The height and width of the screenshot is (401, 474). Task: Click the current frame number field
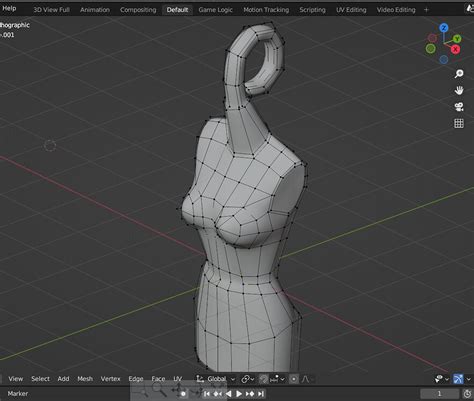(439, 394)
